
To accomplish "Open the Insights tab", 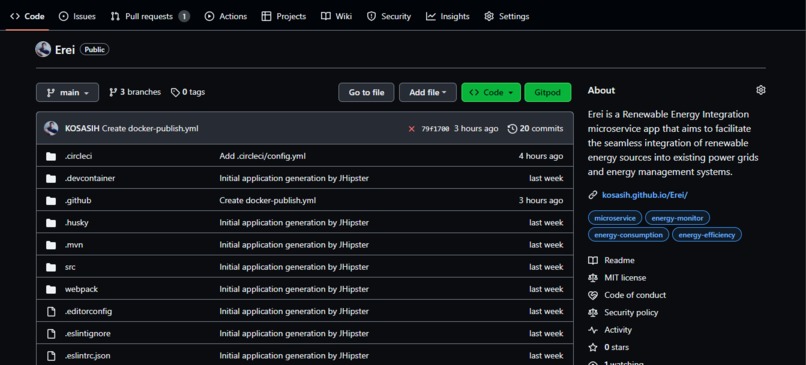I will click(x=448, y=16).
